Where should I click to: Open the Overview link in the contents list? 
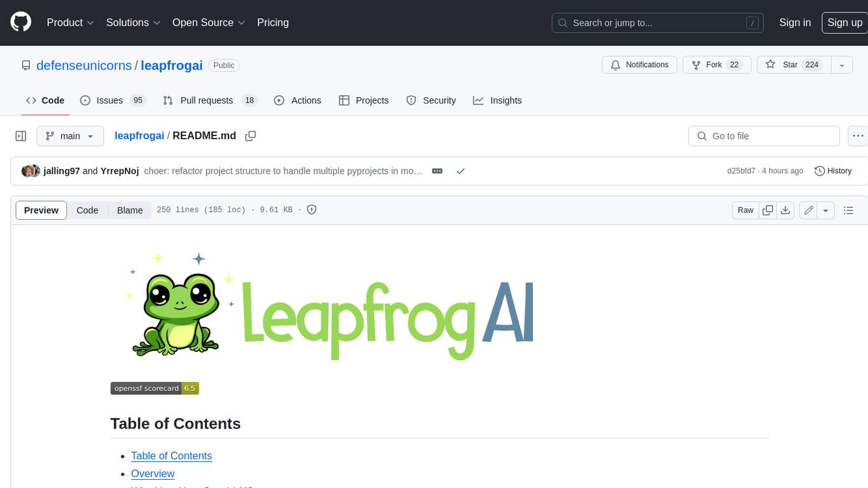(x=153, y=473)
